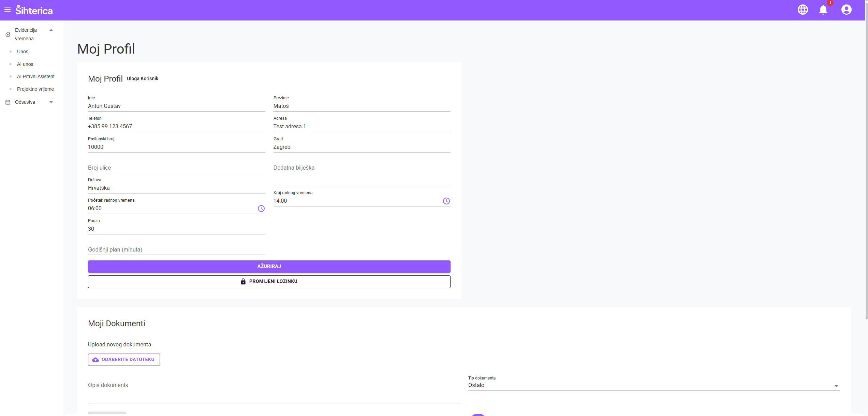This screenshot has height=416, width=868.
Task: Expand the Odsustva section
Action: pos(51,102)
